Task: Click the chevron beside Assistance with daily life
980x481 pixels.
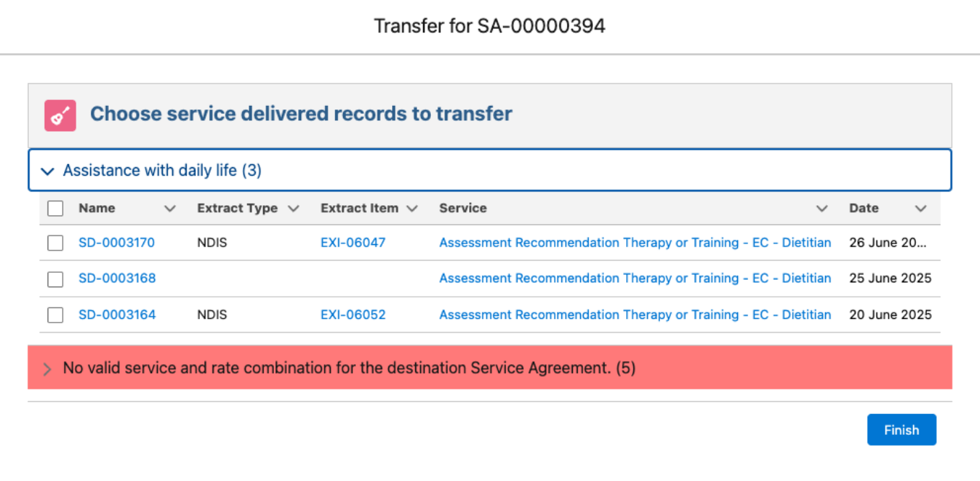Action: click(x=47, y=171)
